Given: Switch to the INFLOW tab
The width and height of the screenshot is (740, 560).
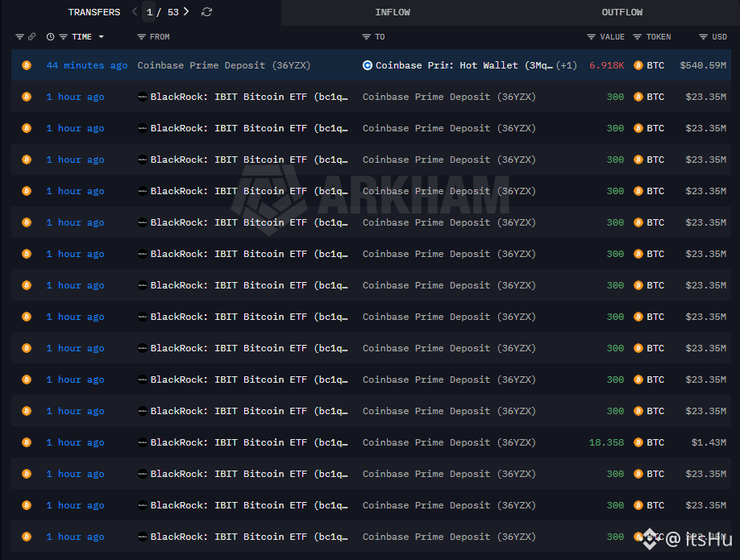Looking at the screenshot, I should 393,12.
